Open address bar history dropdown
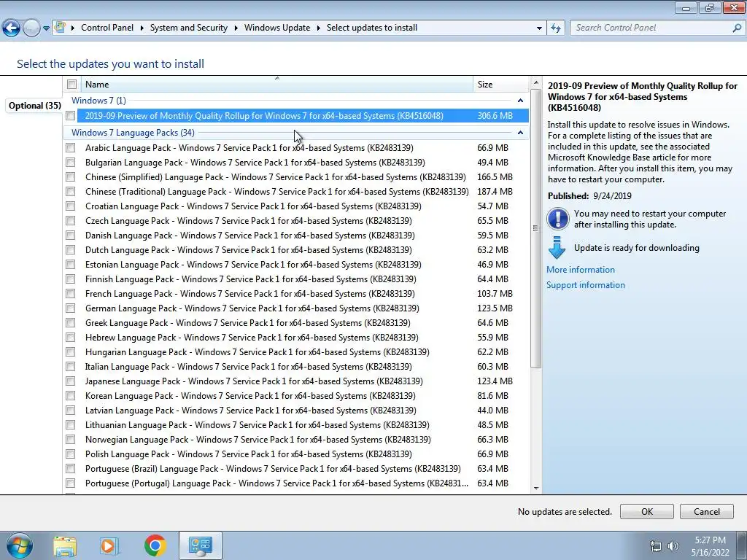747x560 pixels. 539,28
